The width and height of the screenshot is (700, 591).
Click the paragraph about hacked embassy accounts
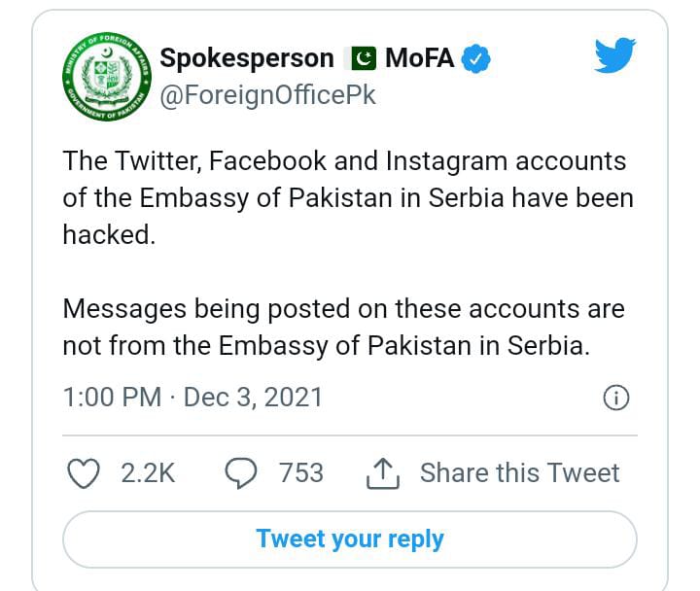click(347, 197)
